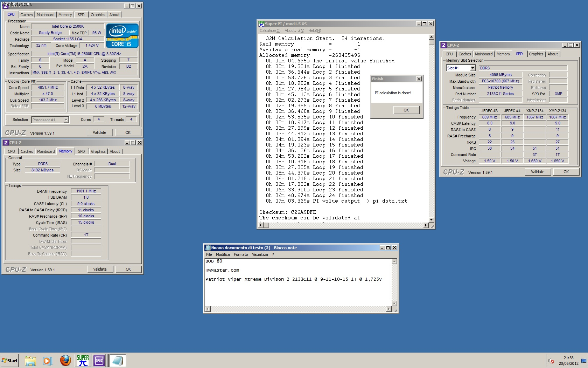Click OK in top CPU-Z window
588x368 pixels.
tap(128, 132)
